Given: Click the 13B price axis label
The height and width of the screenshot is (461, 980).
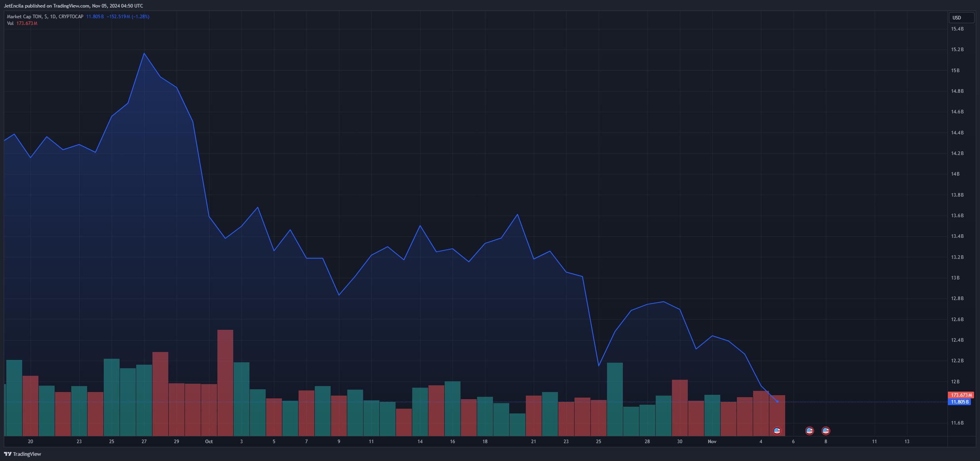Looking at the screenshot, I should [955, 278].
